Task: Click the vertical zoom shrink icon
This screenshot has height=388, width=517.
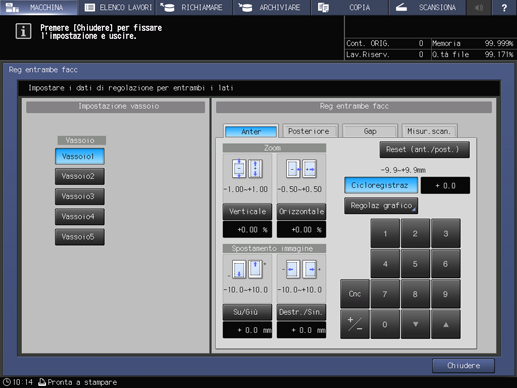Action: [239, 169]
